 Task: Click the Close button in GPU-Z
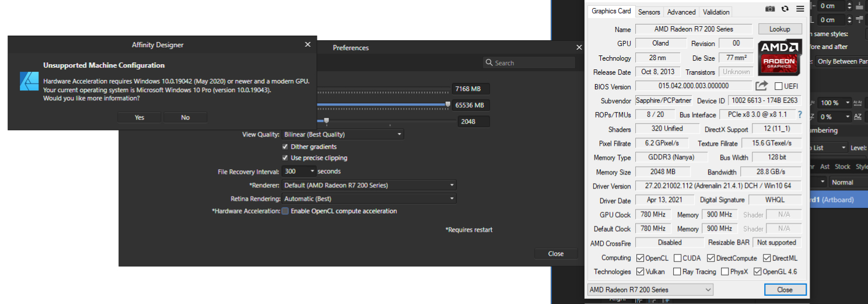pyautogui.click(x=785, y=289)
